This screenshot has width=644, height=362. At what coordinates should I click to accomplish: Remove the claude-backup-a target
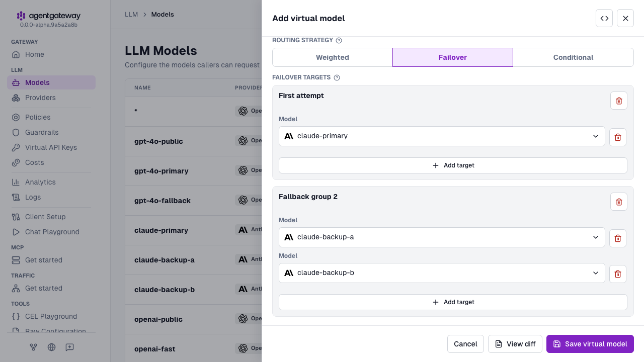point(618,238)
